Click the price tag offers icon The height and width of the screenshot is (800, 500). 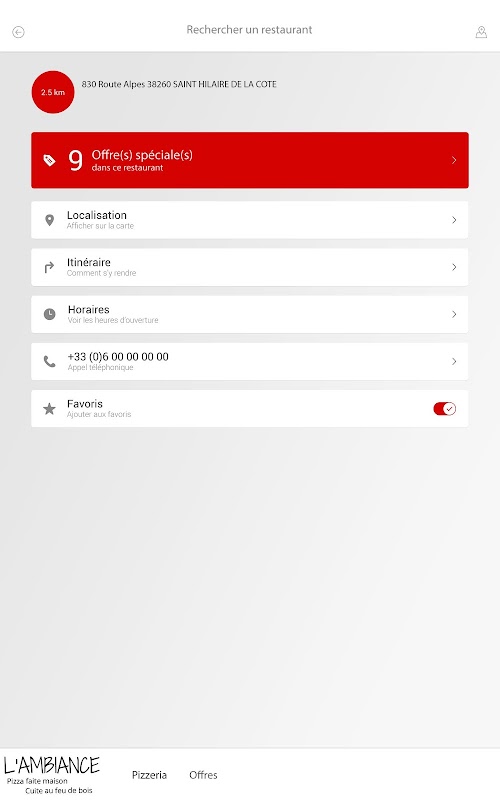pyautogui.click(x=49, y=160)
